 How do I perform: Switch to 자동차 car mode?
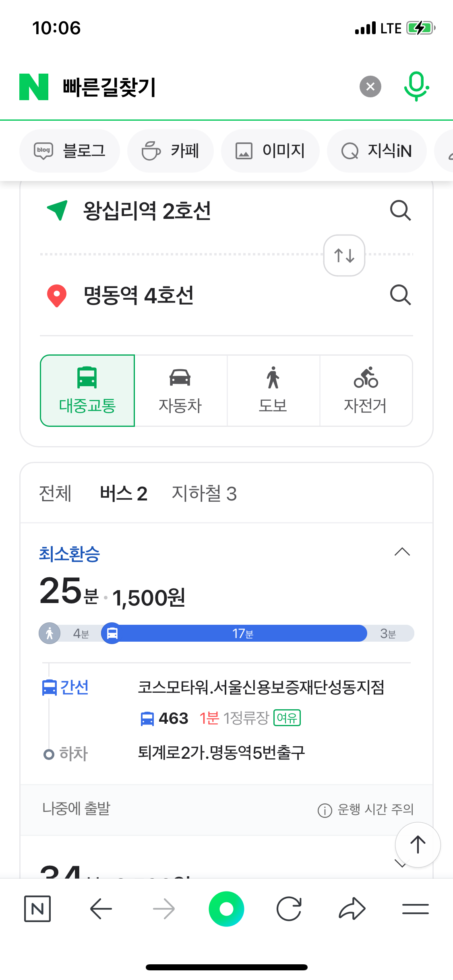180,391
